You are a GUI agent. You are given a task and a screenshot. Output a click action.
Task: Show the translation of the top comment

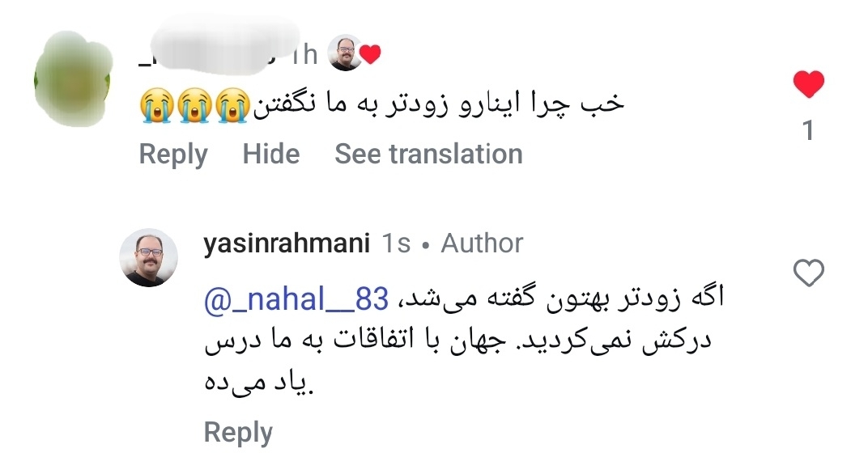coord(428,154)
